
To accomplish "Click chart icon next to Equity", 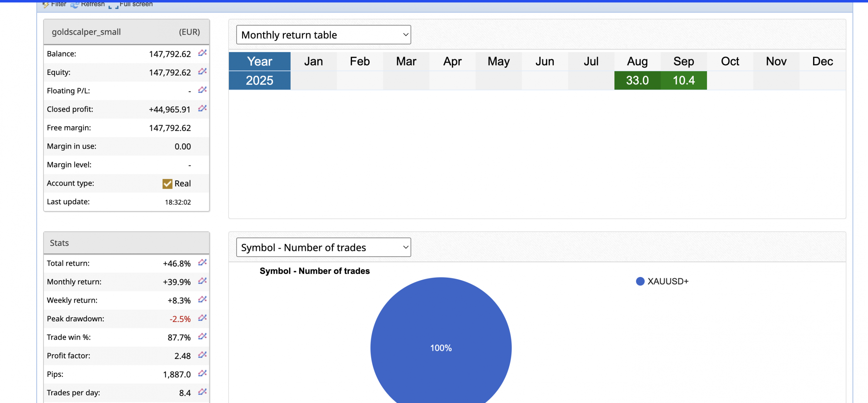I will (x=202, y=71).
